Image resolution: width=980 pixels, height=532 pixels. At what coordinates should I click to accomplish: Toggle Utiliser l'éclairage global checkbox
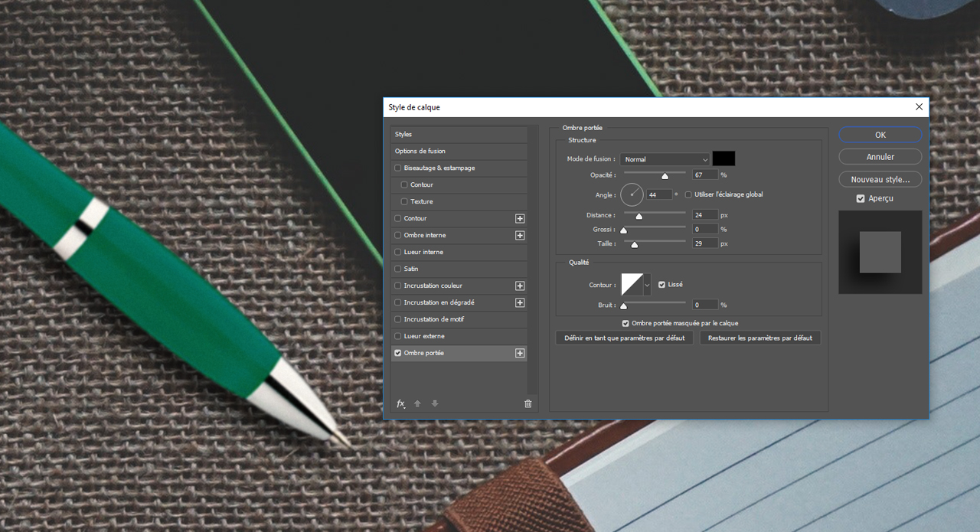(x=688, y=194)
